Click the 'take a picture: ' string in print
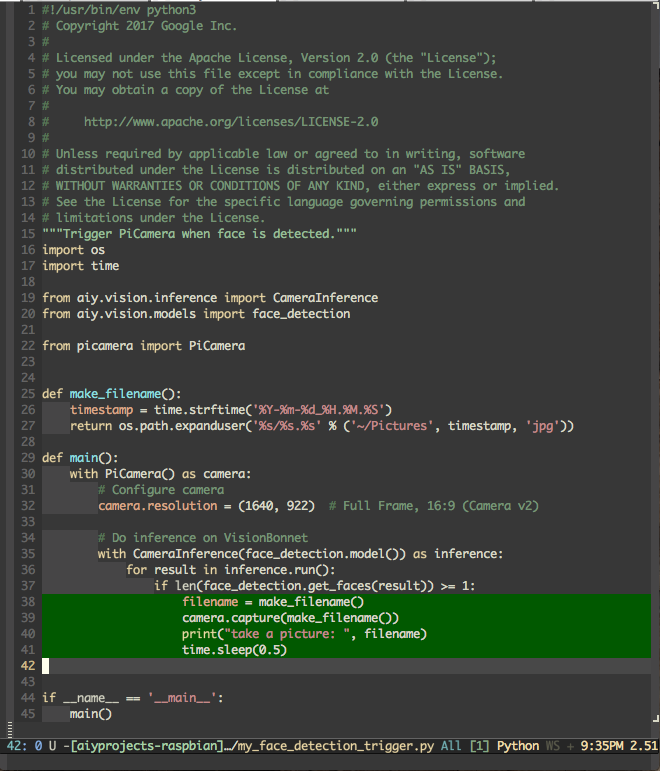The width and height of the screenshot is (660, 771). click(x=287, y=634)
